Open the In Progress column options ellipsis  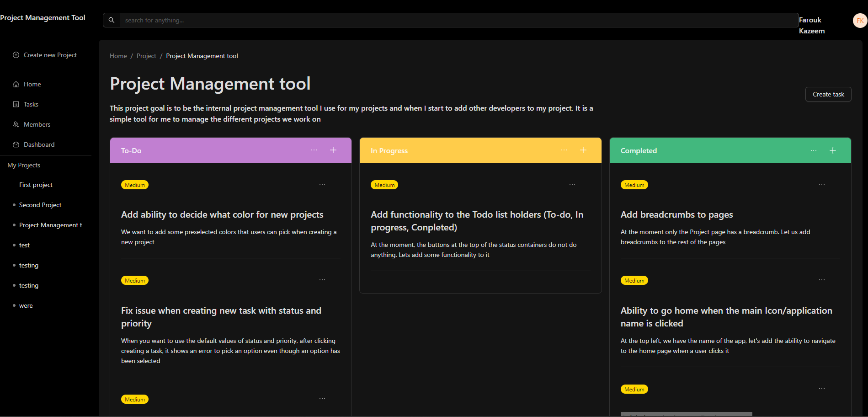[x=564, y=150]
